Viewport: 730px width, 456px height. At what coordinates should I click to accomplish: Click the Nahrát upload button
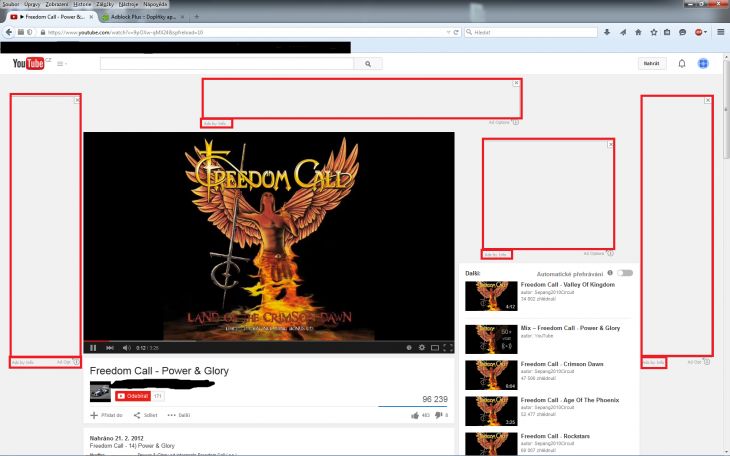651,63
